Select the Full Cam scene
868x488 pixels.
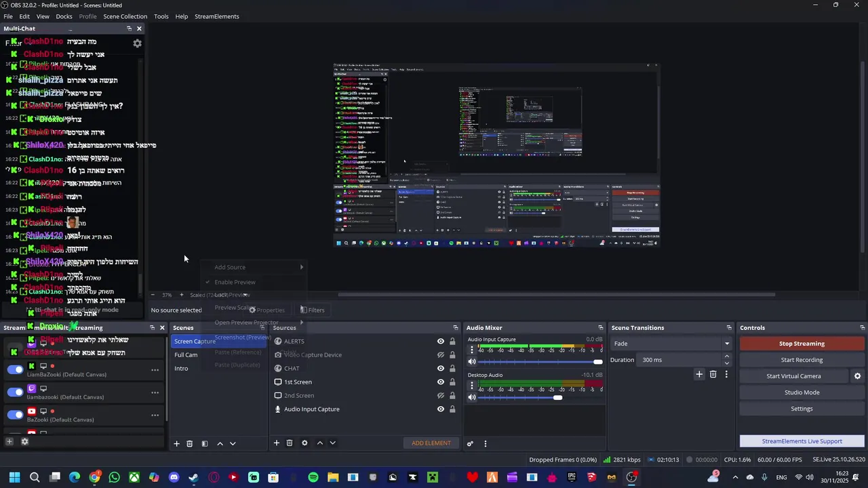coord(186,355)
